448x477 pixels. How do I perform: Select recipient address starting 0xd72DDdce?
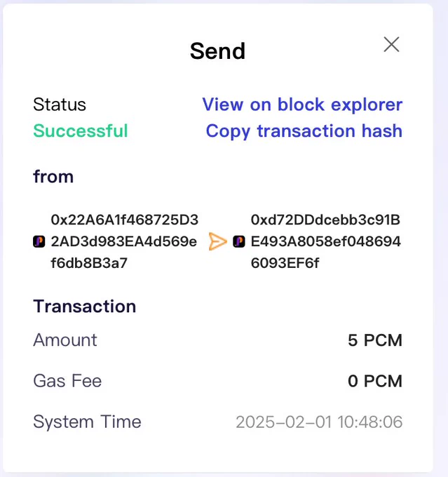pos(325,241)
